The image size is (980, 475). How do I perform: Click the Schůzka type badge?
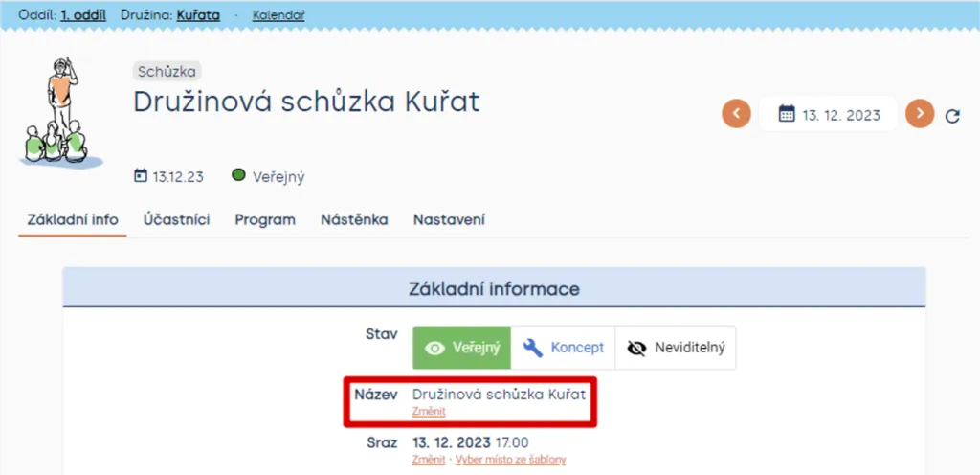click(167, 71)
